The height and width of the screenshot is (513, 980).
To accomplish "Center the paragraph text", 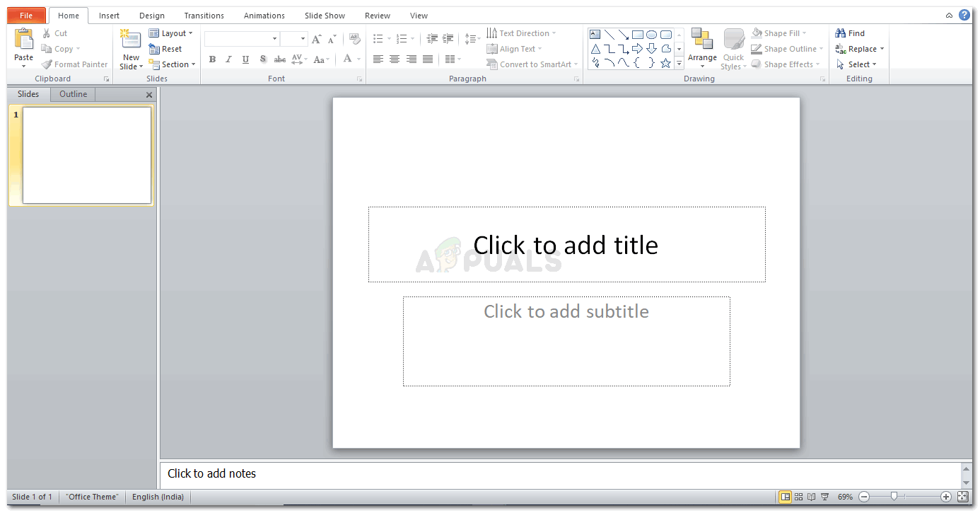I will 395,59.
